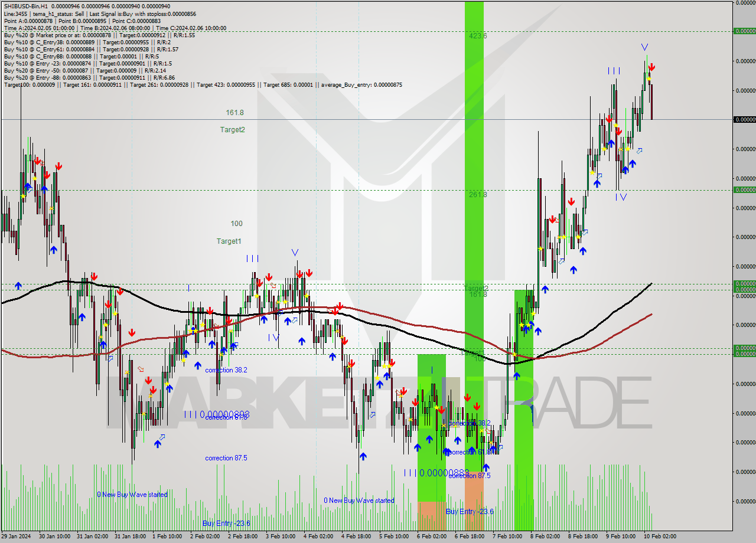756x543 pixels.
Task: Click the black current price tag on price axis
Action: (x=744, y=119)
